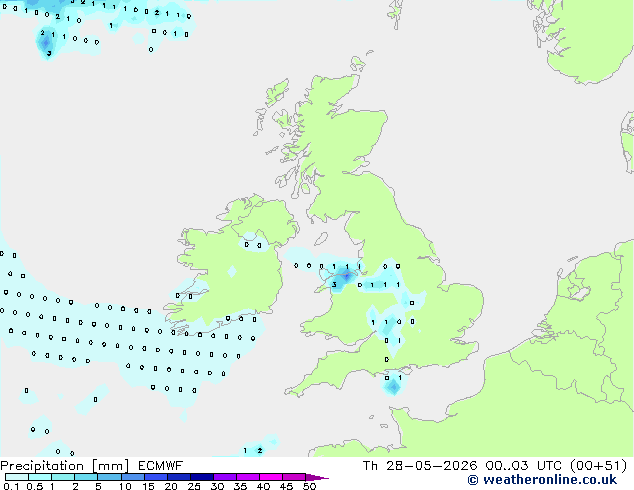The width and height of the screenshot is (634, 490).
Task: Click the blue rain cell south of Isle of Wight
Action: tap(393, 387)
